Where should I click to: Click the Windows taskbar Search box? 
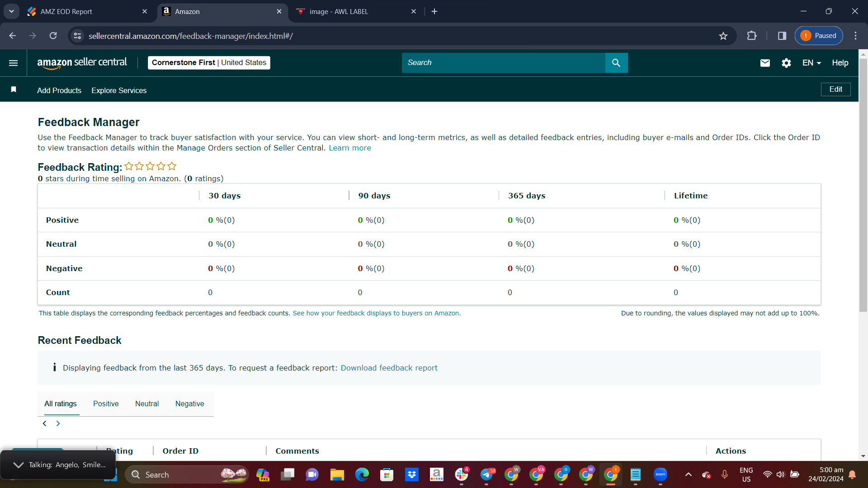click(186, 474)
